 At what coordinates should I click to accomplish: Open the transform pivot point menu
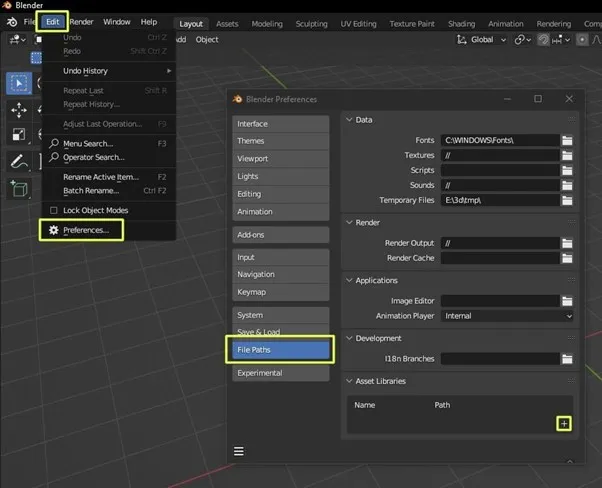pos(523,40)
